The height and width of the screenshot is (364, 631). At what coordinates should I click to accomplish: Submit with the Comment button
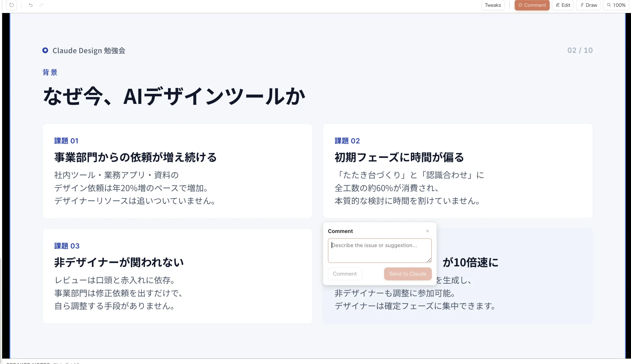click(x=345, y=274)
